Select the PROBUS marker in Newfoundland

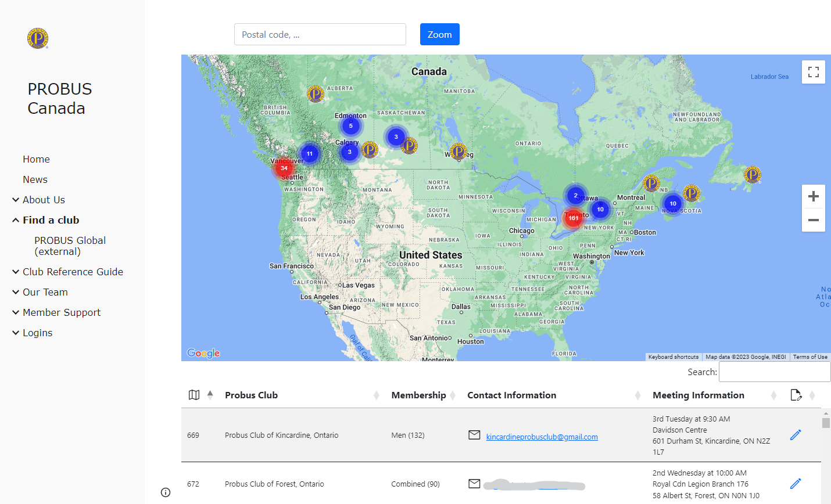coord(753,174)
